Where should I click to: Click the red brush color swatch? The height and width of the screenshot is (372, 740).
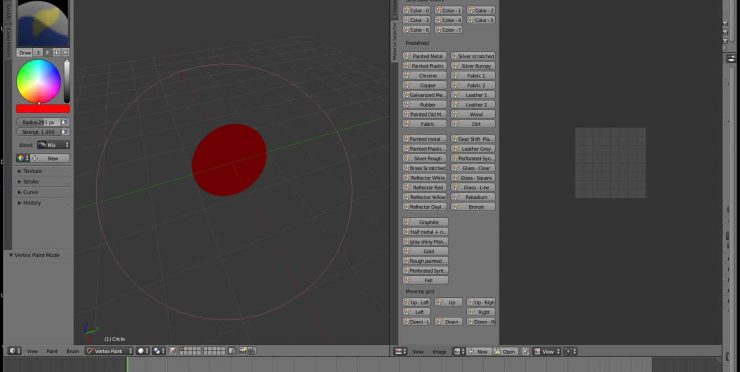point(43,109)
